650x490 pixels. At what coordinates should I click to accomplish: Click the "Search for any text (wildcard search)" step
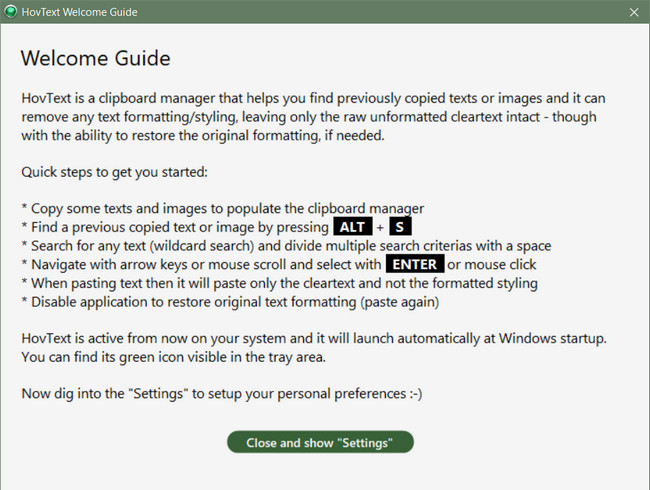click(x=286, y=246)
